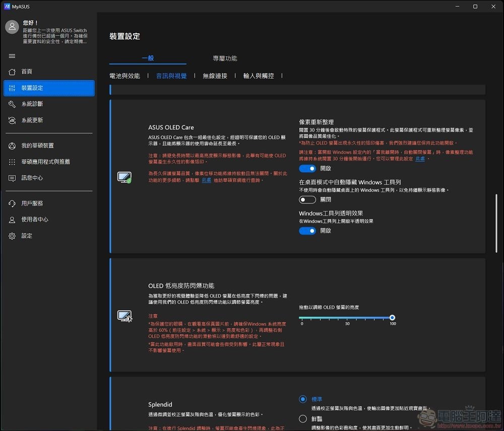Open 系統診斷 wrench icon

(x=12, y=104)
